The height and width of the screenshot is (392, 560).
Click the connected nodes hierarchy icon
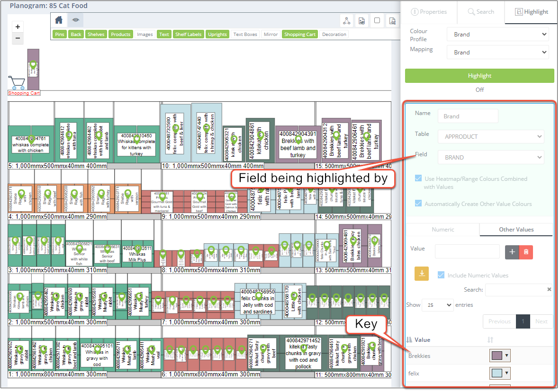[x=347, y=21]
